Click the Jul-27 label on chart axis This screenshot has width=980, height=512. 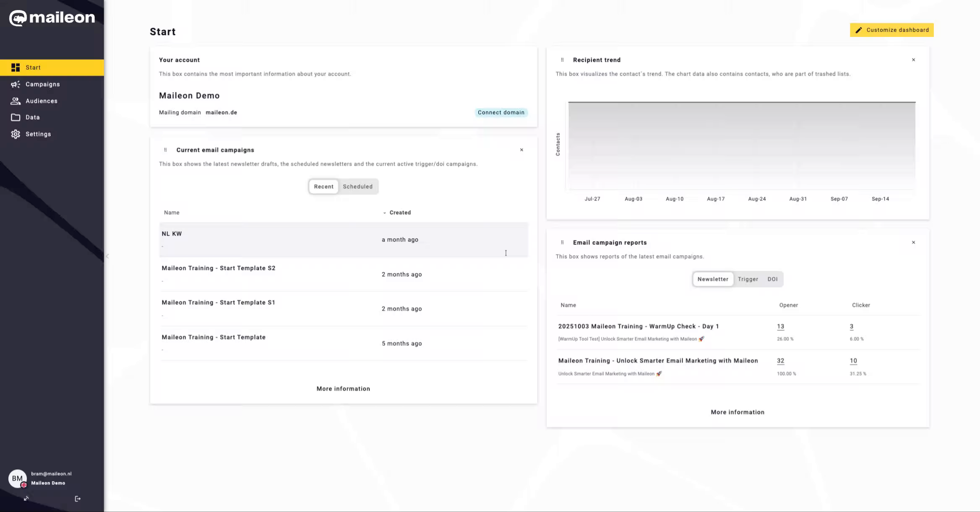pyautogui.click(x=592, y=199)
